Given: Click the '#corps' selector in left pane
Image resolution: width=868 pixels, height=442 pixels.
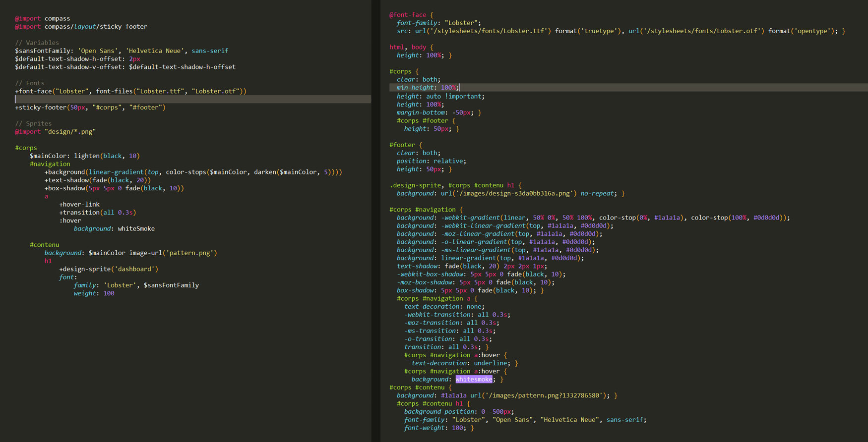Looking at the screenshot, I should pos(26,148).
